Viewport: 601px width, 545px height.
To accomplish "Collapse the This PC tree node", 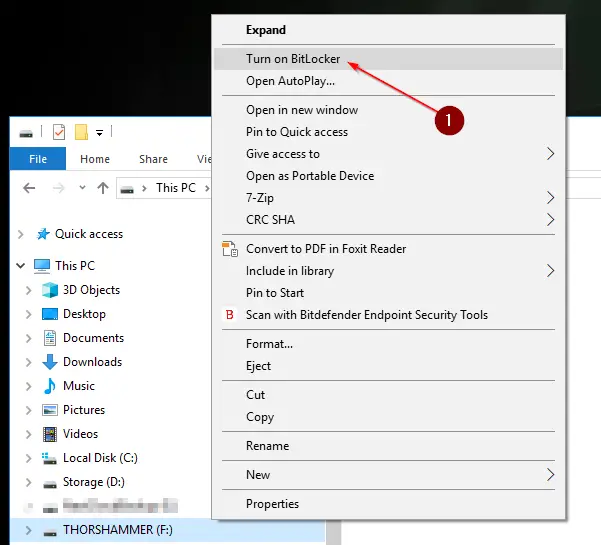I will (21, 265).
